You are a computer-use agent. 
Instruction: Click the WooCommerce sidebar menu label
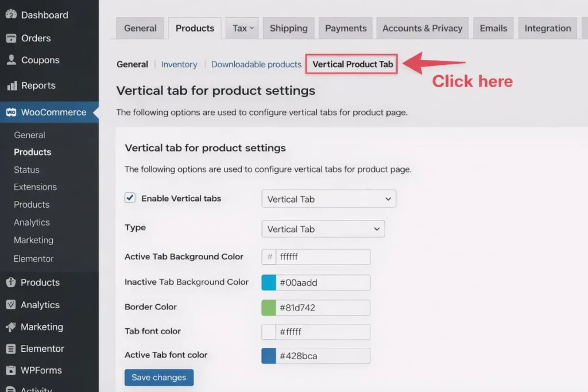coord(53,112)
